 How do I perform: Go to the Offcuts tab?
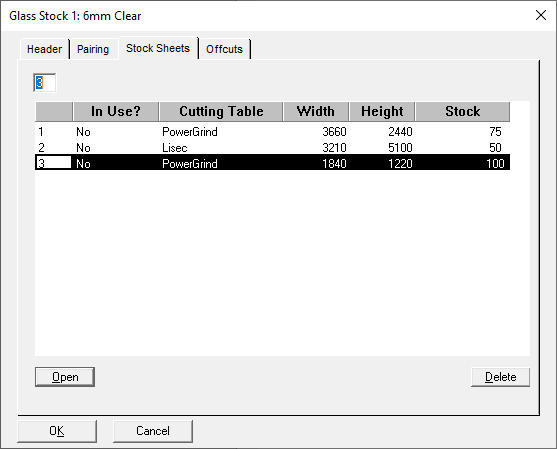click(x=225, y=49)
